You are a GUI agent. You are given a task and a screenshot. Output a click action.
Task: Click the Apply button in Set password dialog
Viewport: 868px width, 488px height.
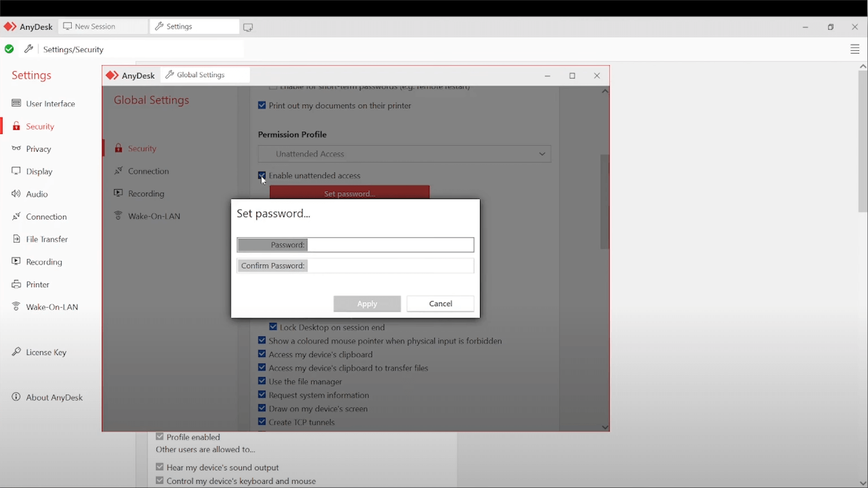pos(367,304)
